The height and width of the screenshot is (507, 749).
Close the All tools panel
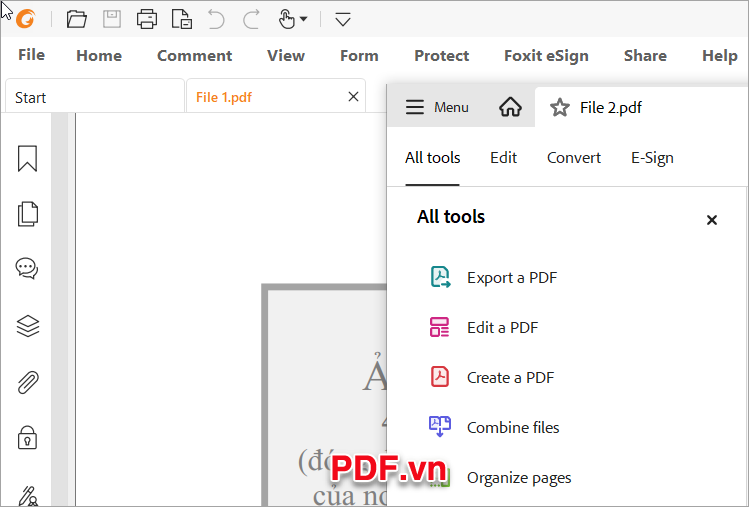[712, 220]
